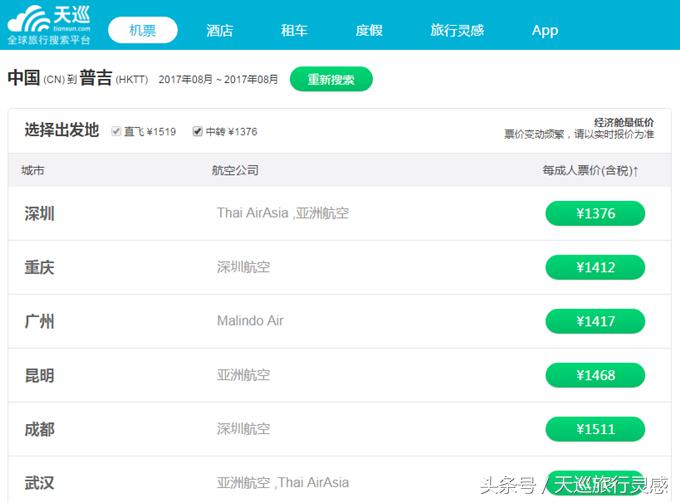This screenshot has width=680, height=502.
Task: Toggle the 直飞 ¥1519 direct flight checkbox
Action: coord(116,131)
